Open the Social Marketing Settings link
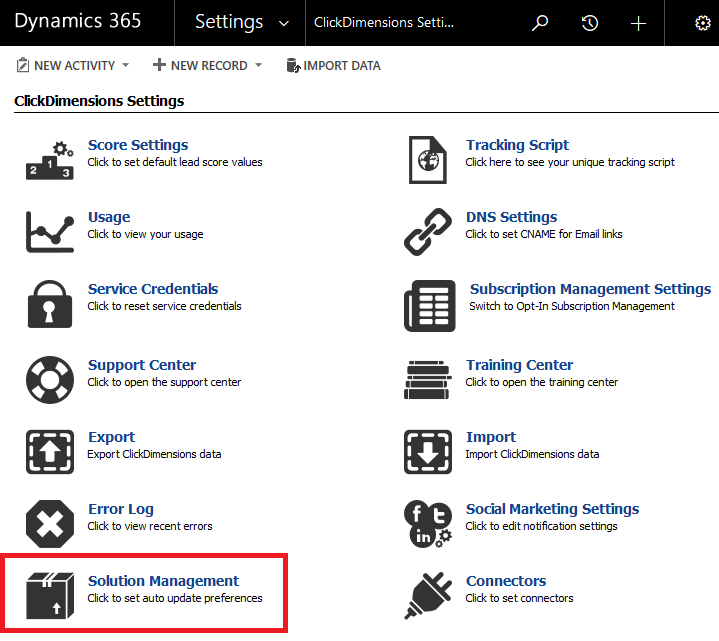Image resolution: width=719 pixels, height=641 pixels. point(553,509)
